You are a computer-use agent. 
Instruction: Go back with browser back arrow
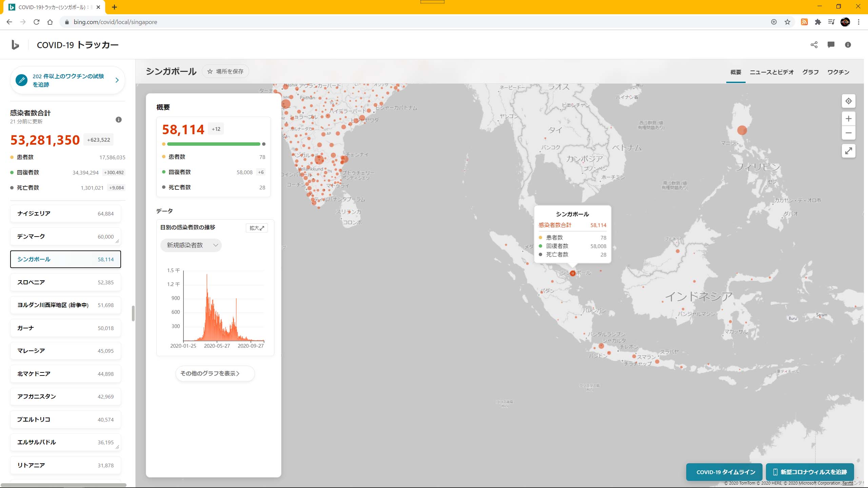(x=9, y=22)
